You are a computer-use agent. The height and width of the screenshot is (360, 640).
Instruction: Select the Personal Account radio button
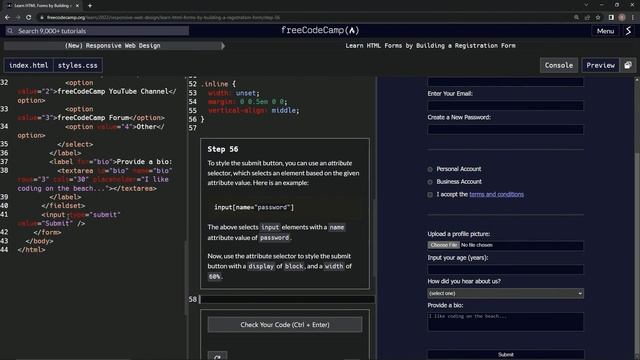[430, 169]
